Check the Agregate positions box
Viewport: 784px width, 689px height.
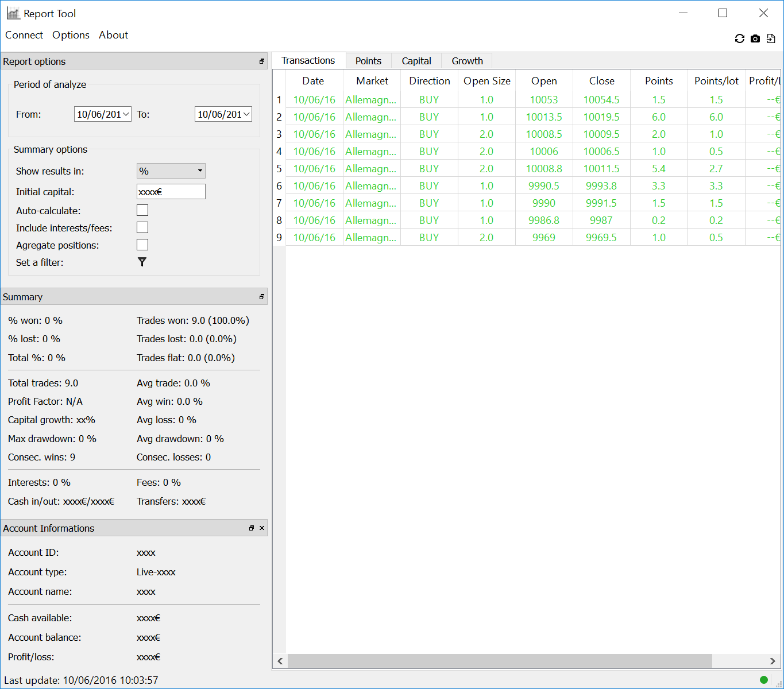click(142, 245)
